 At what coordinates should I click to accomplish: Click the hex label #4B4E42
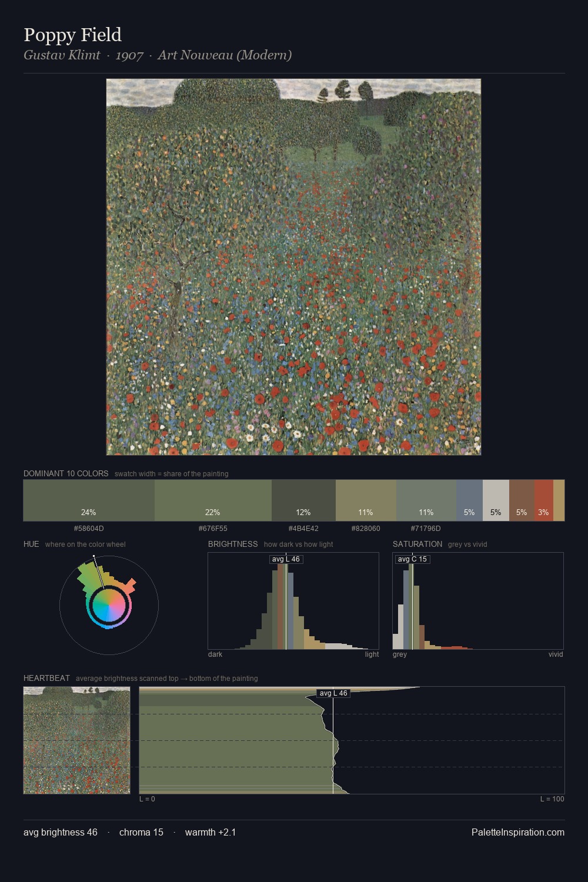303,529
